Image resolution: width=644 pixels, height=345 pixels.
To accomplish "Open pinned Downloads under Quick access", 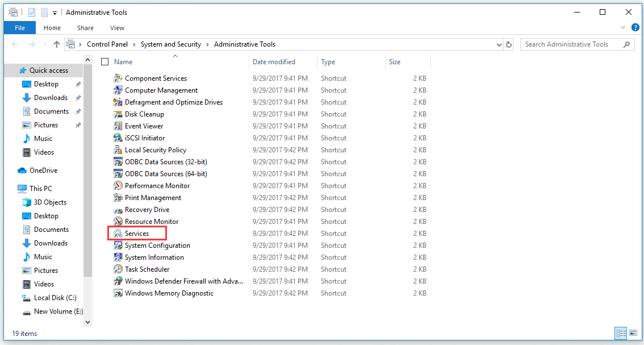I will 51,97.
